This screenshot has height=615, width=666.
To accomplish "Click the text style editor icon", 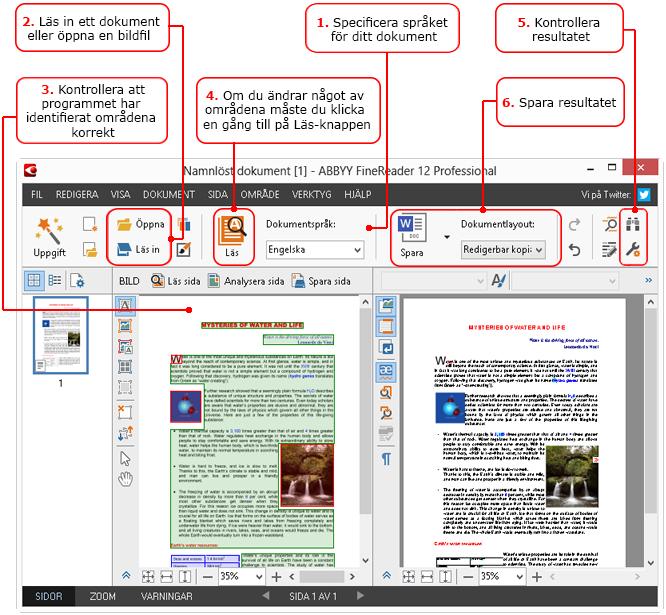I will coord(499,280).
